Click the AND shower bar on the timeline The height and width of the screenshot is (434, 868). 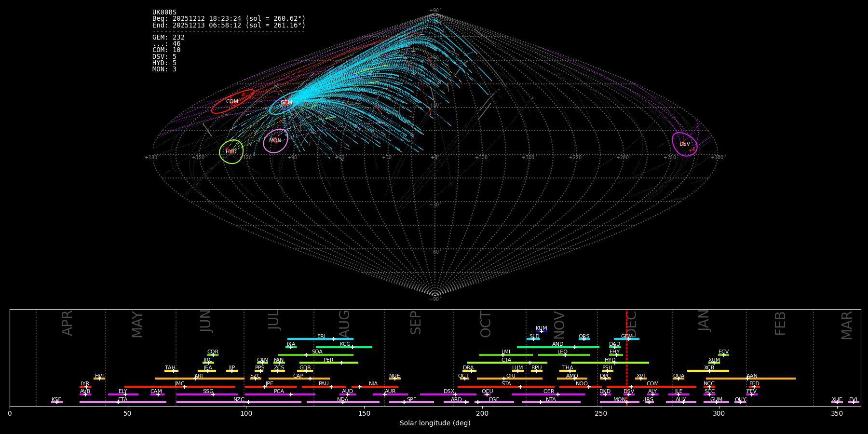558,347
